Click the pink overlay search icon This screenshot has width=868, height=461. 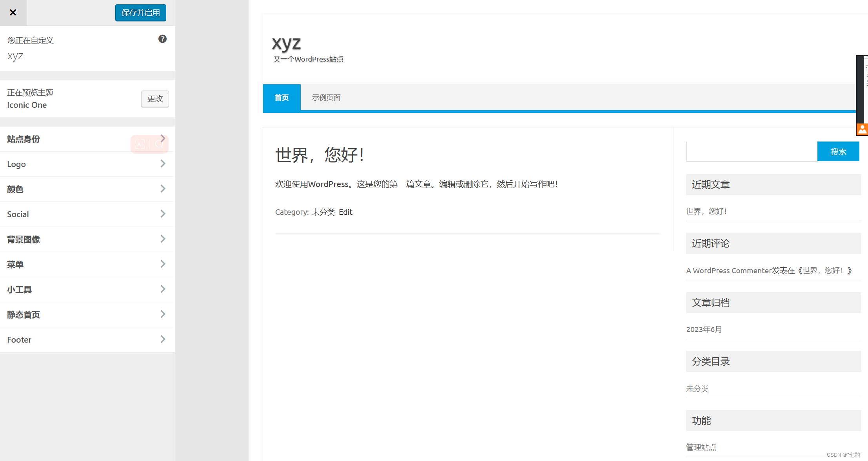point(159,144)
